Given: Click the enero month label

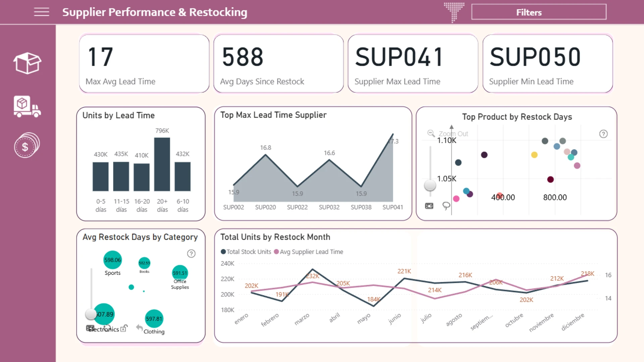Looking at the screenshot, I should click(241, 319).
